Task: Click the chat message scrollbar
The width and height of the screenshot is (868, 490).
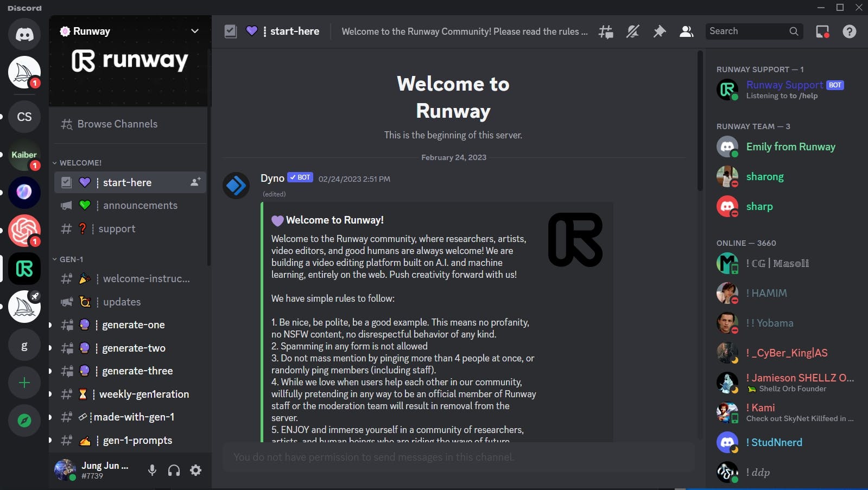Action: click(700, 120)
